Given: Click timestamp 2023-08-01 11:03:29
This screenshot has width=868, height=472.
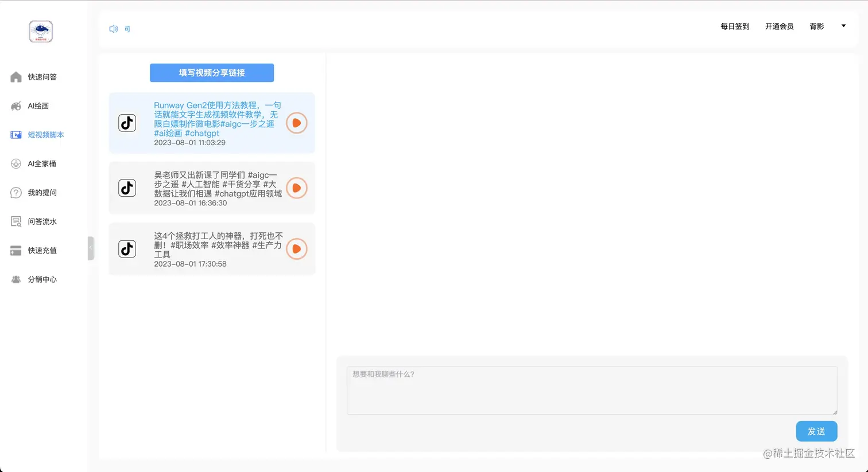Looking at the screenshot, I should coord(189,142).
